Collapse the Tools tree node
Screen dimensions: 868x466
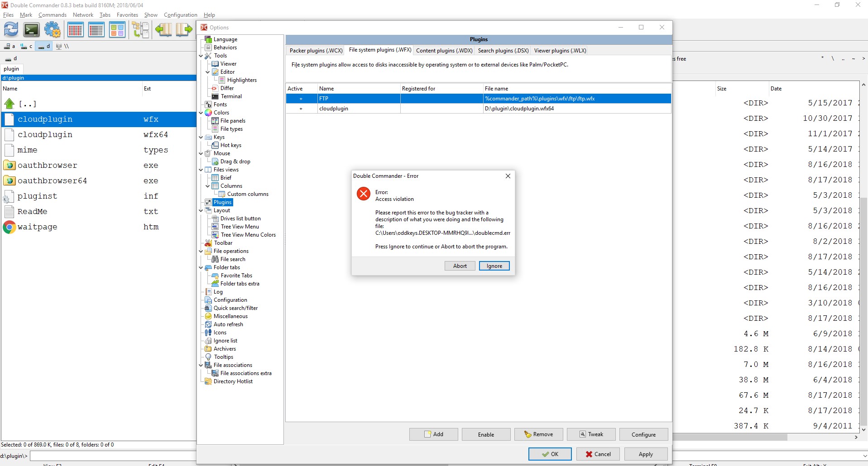pos(201,56)
